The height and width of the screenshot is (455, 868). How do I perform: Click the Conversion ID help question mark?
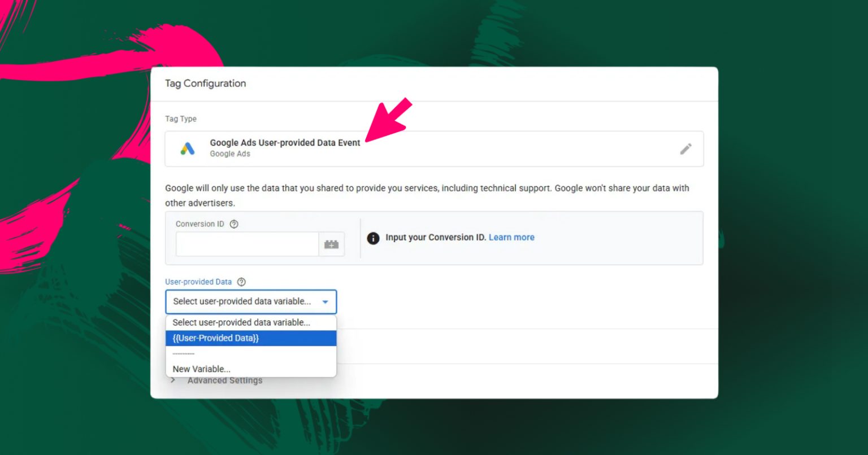coord(234,224)
